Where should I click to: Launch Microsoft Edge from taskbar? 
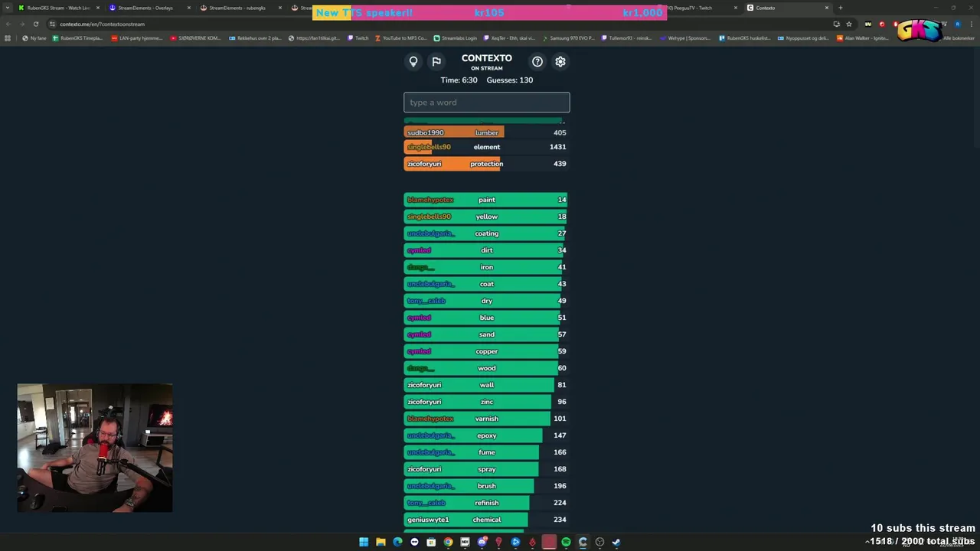[x=397, y=542]
